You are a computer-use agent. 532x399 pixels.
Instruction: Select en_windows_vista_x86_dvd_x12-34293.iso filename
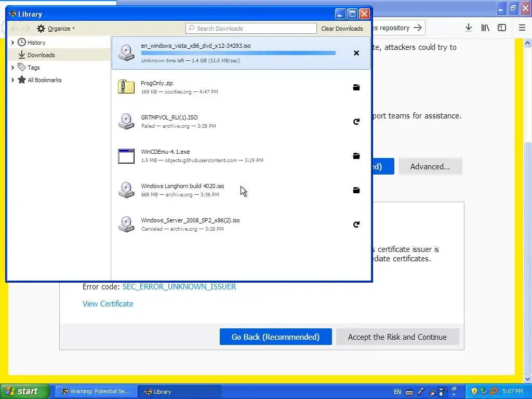click(196, 46)
